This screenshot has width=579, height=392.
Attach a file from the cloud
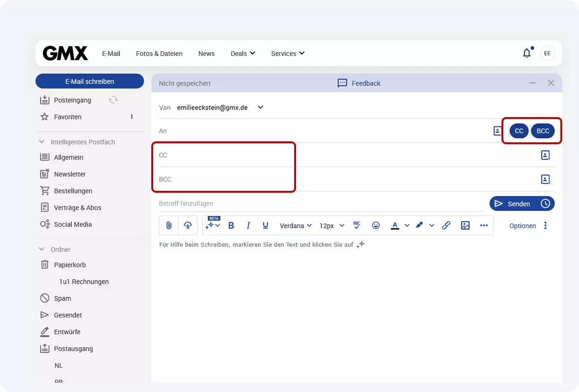click(188, 225)
